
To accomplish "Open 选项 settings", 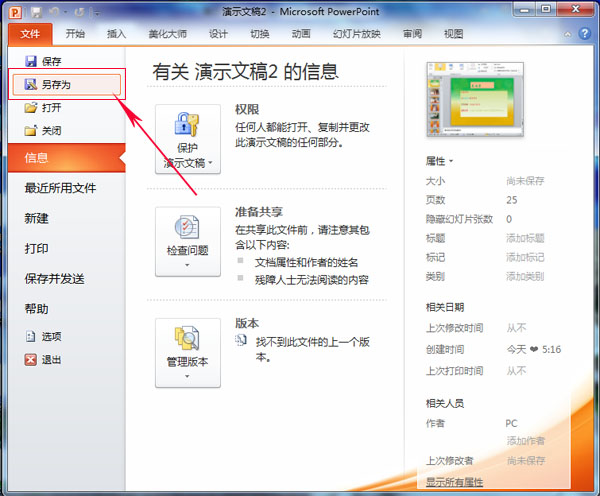I will 43,336.
